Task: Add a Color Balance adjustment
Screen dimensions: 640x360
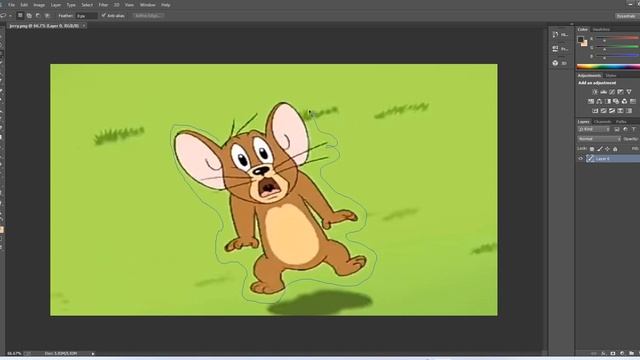Action: coord(599,101)
